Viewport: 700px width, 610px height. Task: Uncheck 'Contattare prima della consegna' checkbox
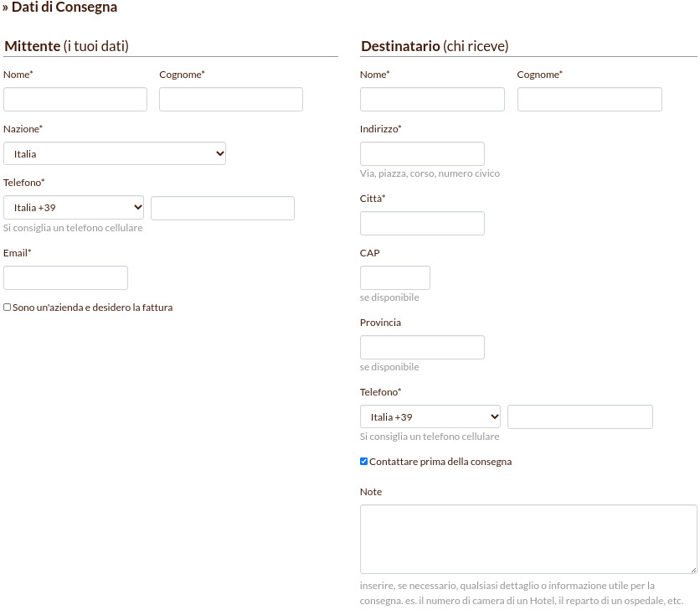(x=364, y=462)
